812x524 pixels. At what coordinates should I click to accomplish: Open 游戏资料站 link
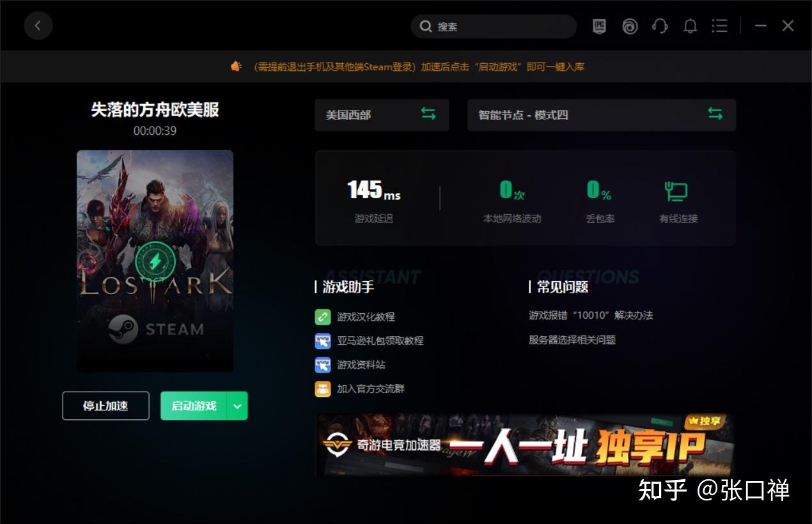tap(361, 365)
